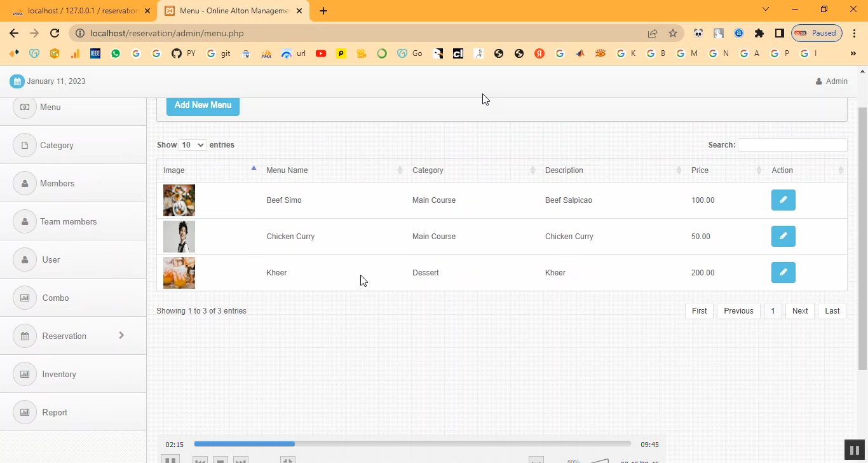Go to the Next page of entries

799,311
